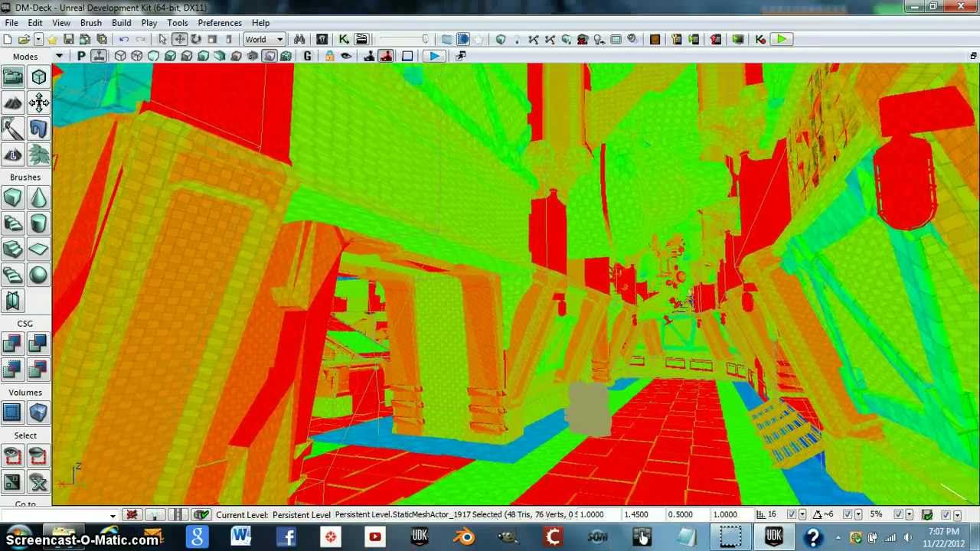Open the File menu

(x=11, y=23)
